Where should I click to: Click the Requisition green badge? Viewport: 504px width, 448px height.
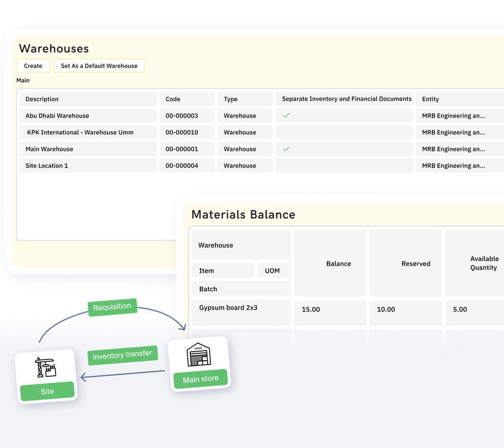pyautogui.click(x=112, y=306)
